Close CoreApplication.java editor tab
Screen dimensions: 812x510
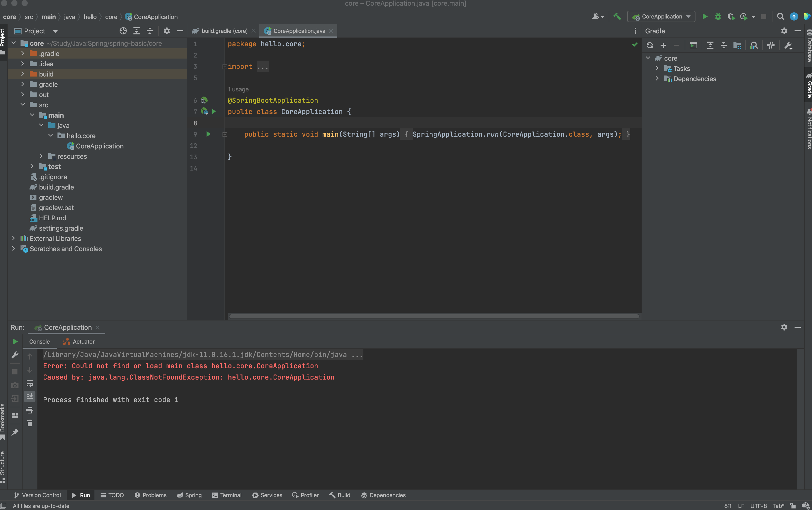(x=331, y=31)
